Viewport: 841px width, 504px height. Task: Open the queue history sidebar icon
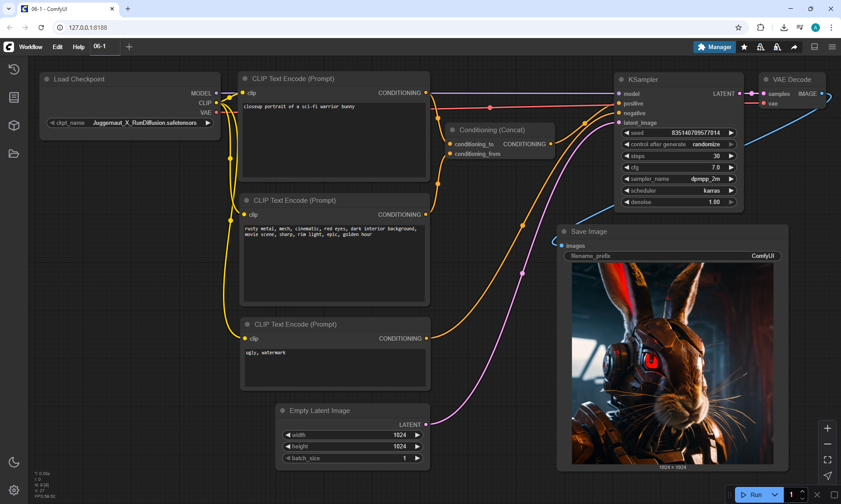coord(14,69)
